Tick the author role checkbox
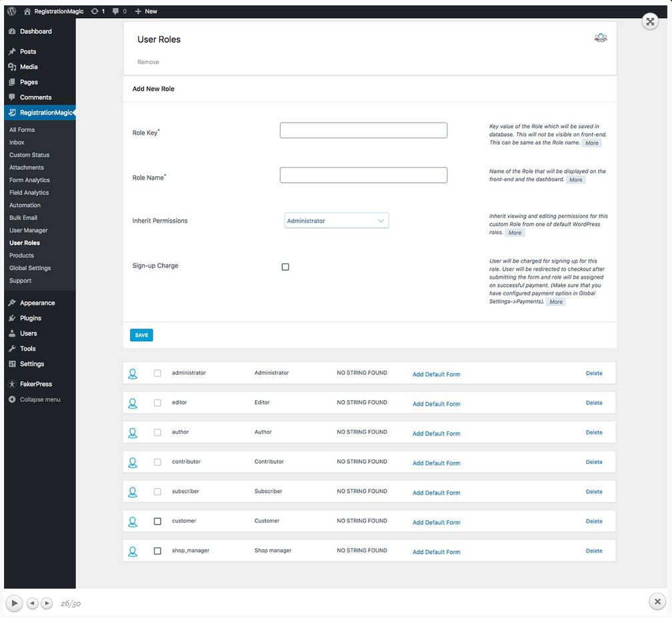Image resolution: width=672 pixels, height=618 pixels. click(157, 433)
